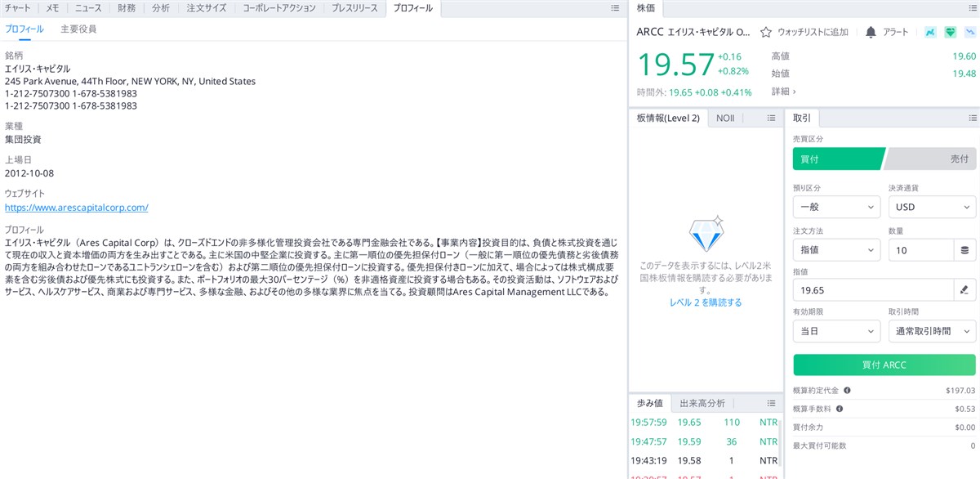Click the info icon next to 概算手数料

click(x=839, y=409)
